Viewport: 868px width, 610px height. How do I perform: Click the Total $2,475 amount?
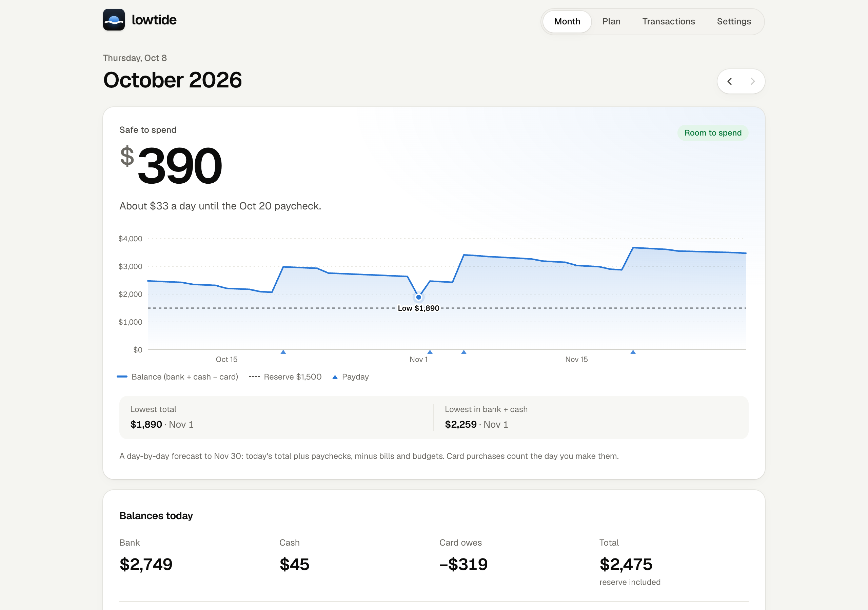click(626, 564)
